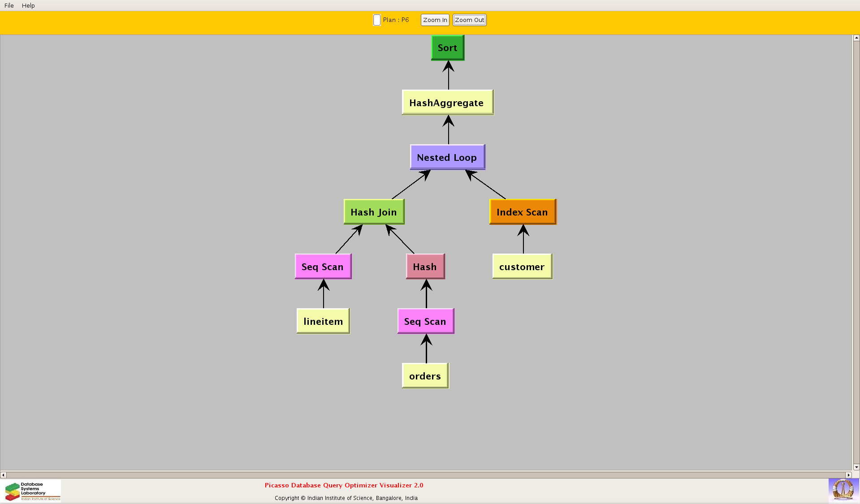The height and width of the screenshot is (504, 860).
Task: Click the vertical scrollbar down arrow
Action: (856, 467)
